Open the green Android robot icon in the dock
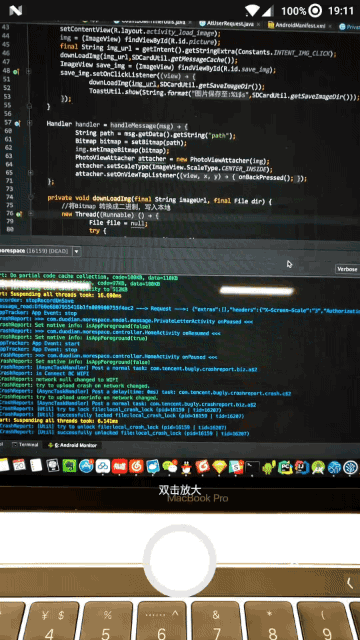This screenshot has width=360, height=640. click(x=269, y=467)
